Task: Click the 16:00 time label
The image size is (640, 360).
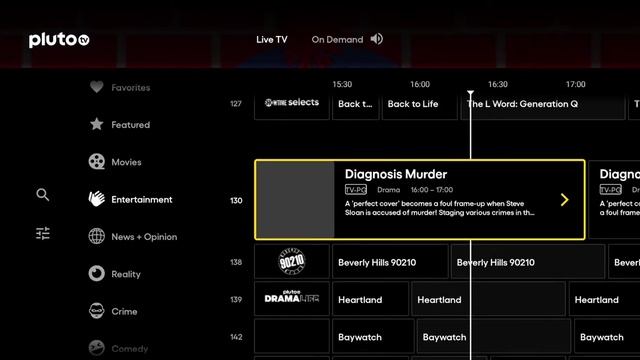Action: click(420, 84)
